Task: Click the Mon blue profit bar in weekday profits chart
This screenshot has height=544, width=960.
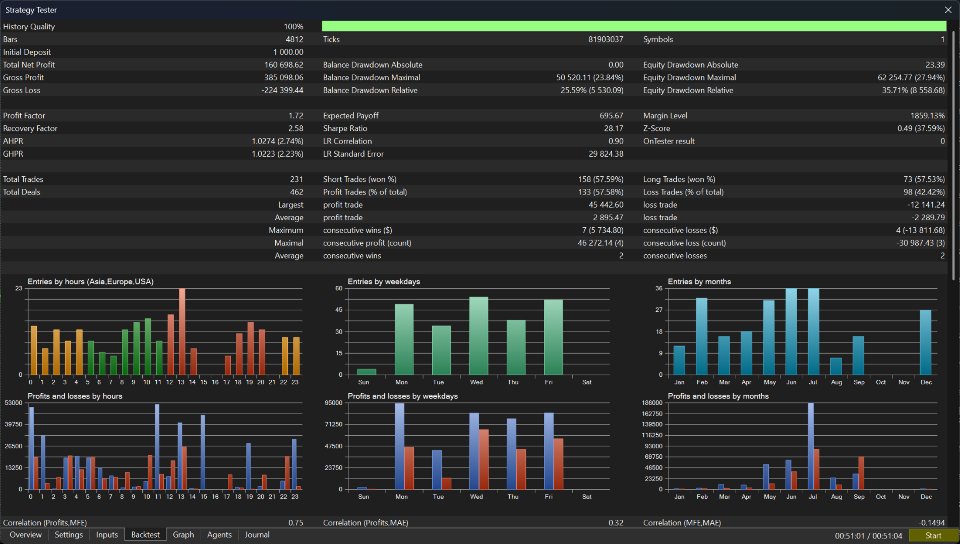Action: [x=399, y=445]
